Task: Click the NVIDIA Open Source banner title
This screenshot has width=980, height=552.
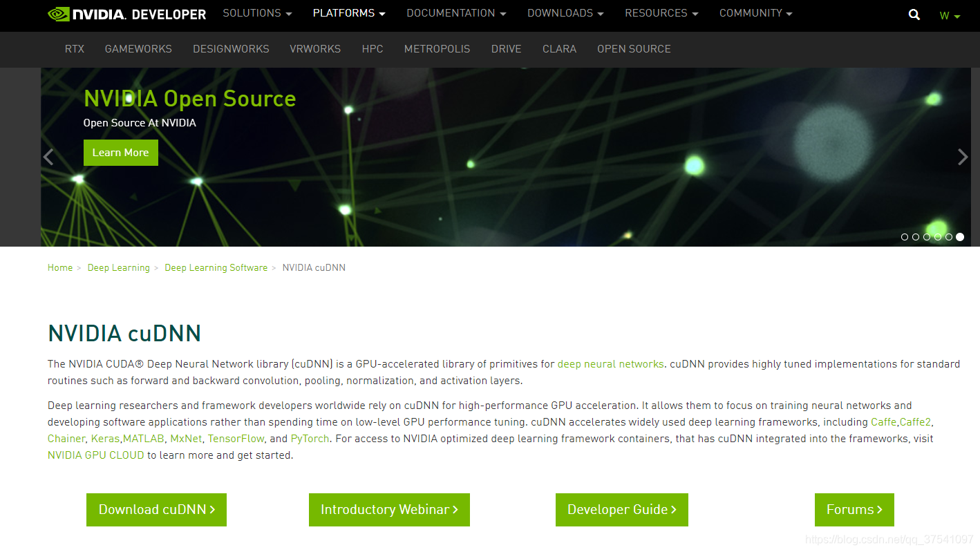Action: tap(190, 99)
